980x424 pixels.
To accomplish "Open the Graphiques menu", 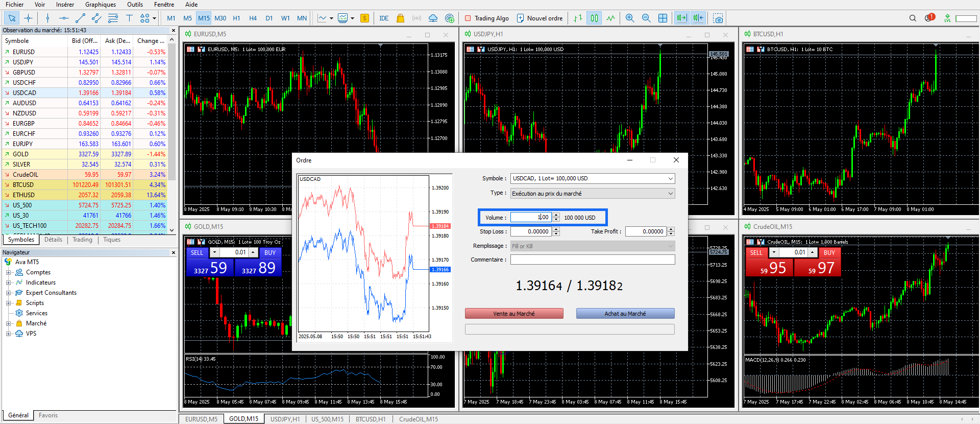I will pyautogui.click(x=101, y=5).
